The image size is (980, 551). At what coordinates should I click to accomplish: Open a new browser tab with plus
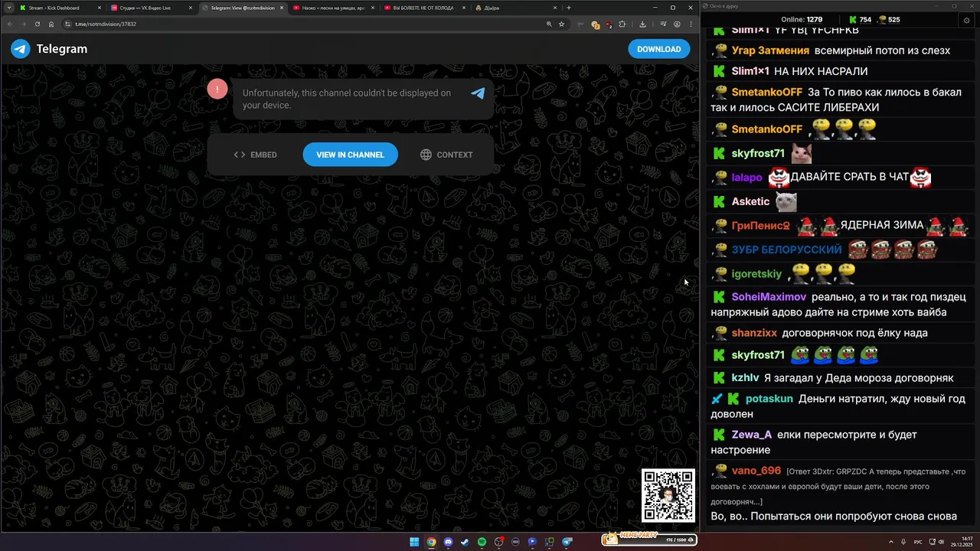(568, 8)
